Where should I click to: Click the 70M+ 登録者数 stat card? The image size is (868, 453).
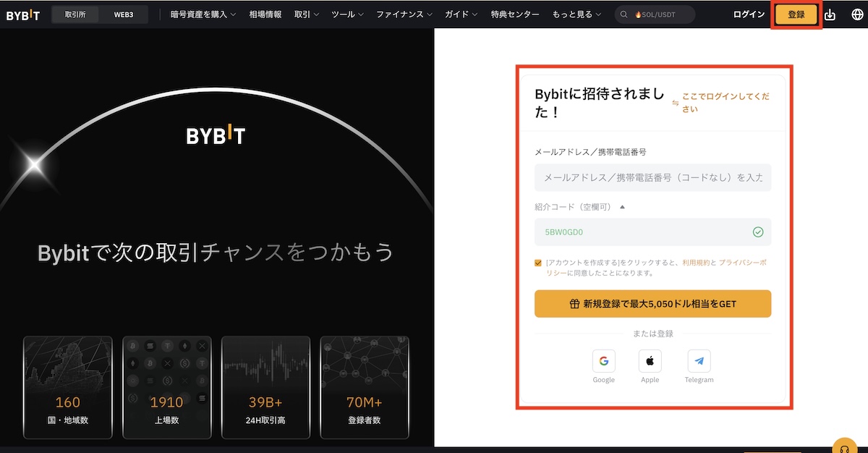point(365,387)
